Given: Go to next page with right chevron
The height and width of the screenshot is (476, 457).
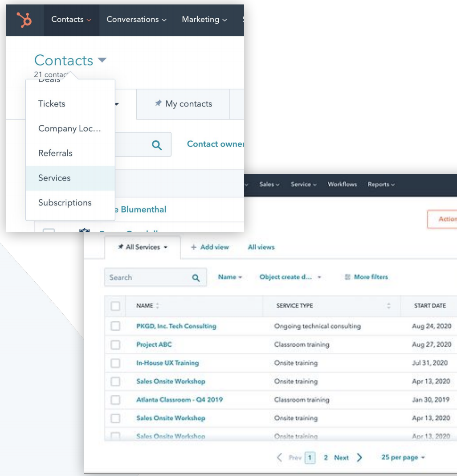Looking at the screenshot, I should (359, 457).
